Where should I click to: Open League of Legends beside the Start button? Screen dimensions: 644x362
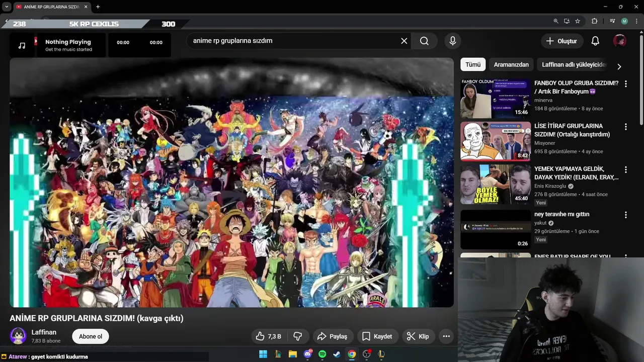point(278,354)
